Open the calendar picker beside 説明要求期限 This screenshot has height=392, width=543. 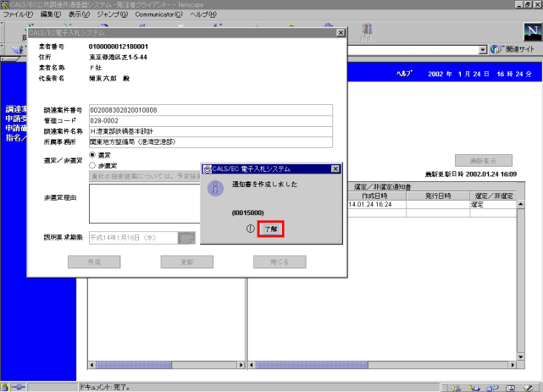click(186, 238)
